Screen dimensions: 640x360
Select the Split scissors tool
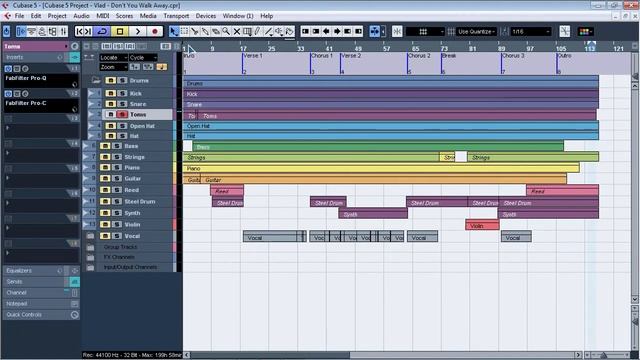click(x=195, y=31)
